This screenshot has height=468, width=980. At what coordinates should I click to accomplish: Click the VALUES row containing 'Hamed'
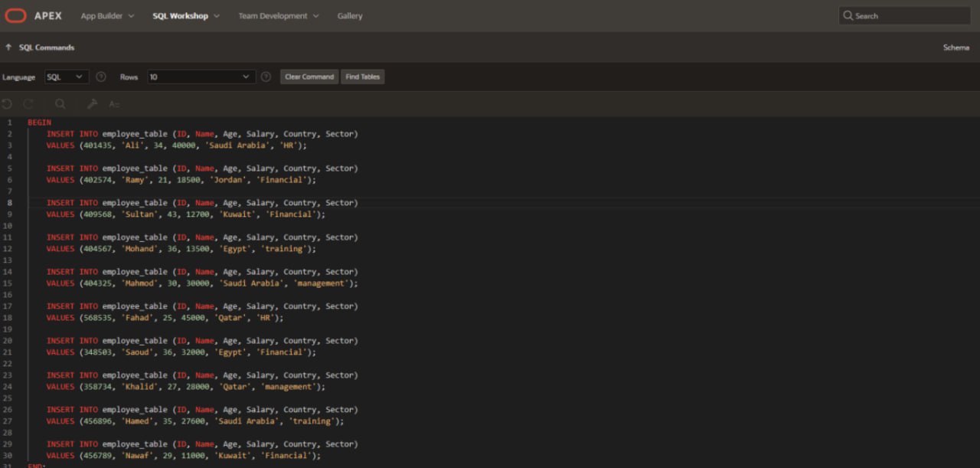pyautogui.click(x=195, y=421)
